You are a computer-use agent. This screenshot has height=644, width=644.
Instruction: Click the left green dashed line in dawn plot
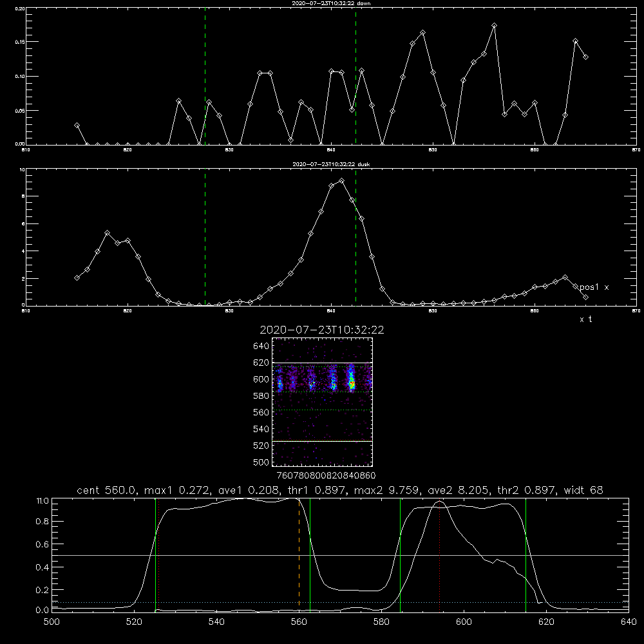pos(205,76)
